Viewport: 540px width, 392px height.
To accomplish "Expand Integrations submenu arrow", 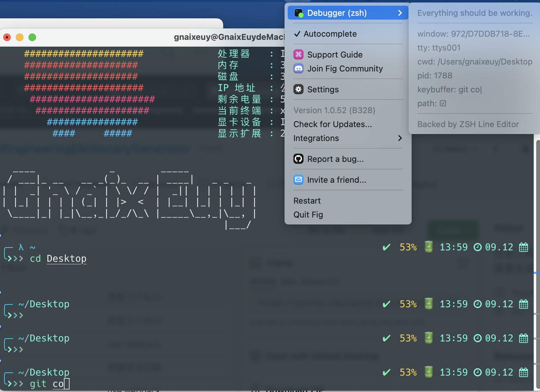I will [400, 138].
